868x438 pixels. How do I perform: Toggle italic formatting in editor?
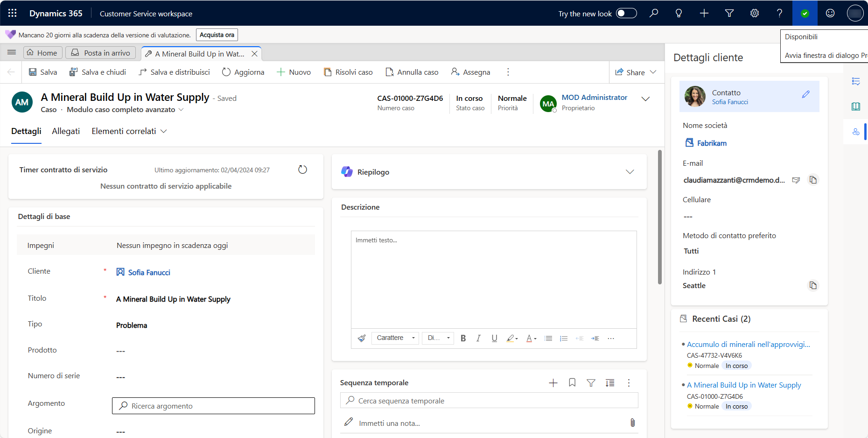tap(478, 338)
